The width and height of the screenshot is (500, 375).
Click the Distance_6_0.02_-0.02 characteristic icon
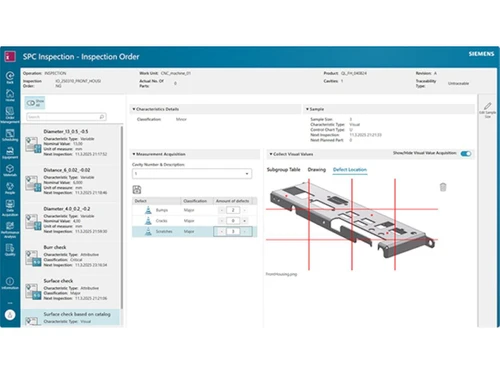pyautogui.click(x=33, y=183)
